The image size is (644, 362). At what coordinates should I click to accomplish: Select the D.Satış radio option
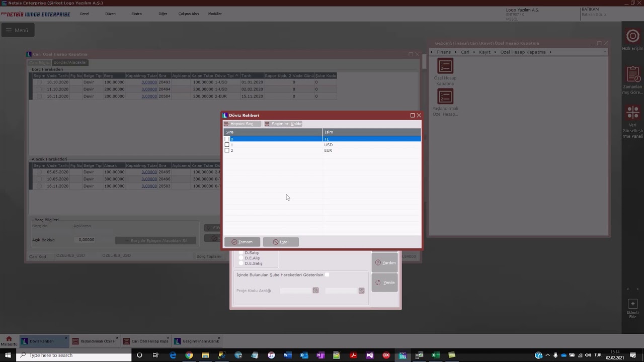click(x=241, y=252)
